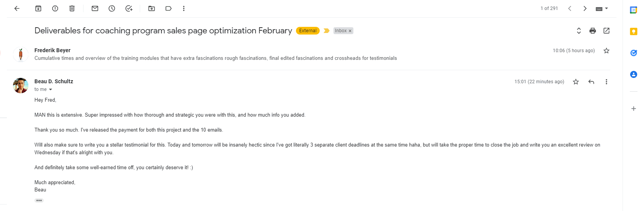Mark the email as unread
Image resolution: width=644 pixels, height=211 pixels.
pyautogui.click(x=95, y=8)
